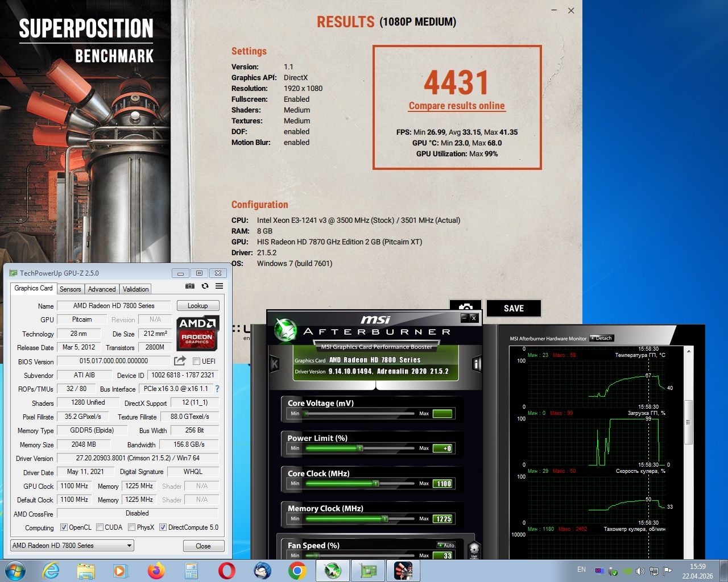The width and height of the screenshot is (728, 582).
Task: Toggle the Fan Speed Auto button
Action: (x=446, y=545)
